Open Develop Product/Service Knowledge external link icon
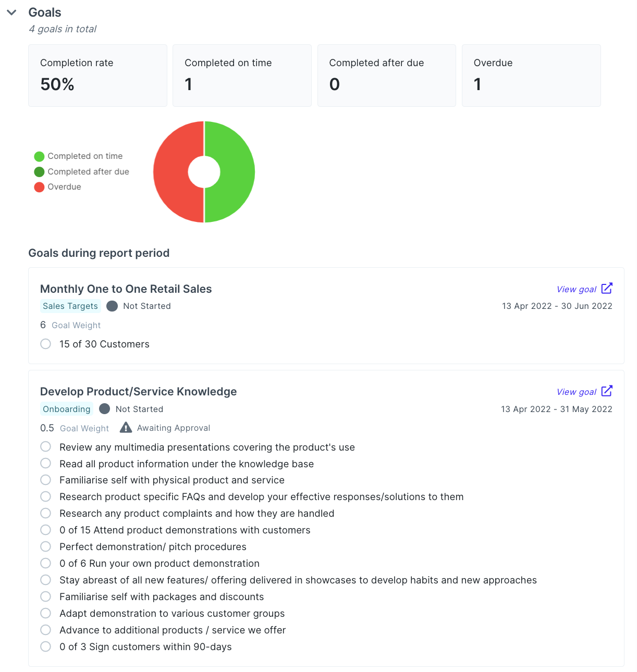637x672 pixels. click(607, 391)
